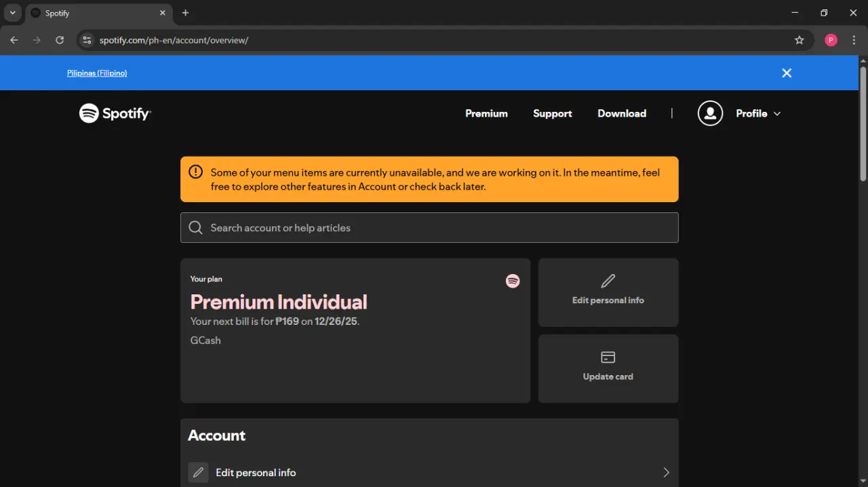Open the Chrome profile avatar P

click(831, 40)
